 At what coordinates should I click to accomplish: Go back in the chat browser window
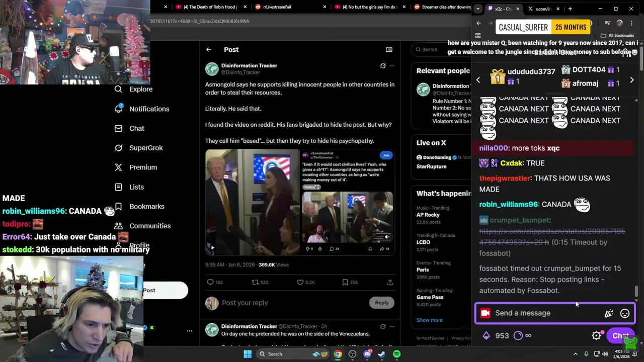[x=478, y=23]
